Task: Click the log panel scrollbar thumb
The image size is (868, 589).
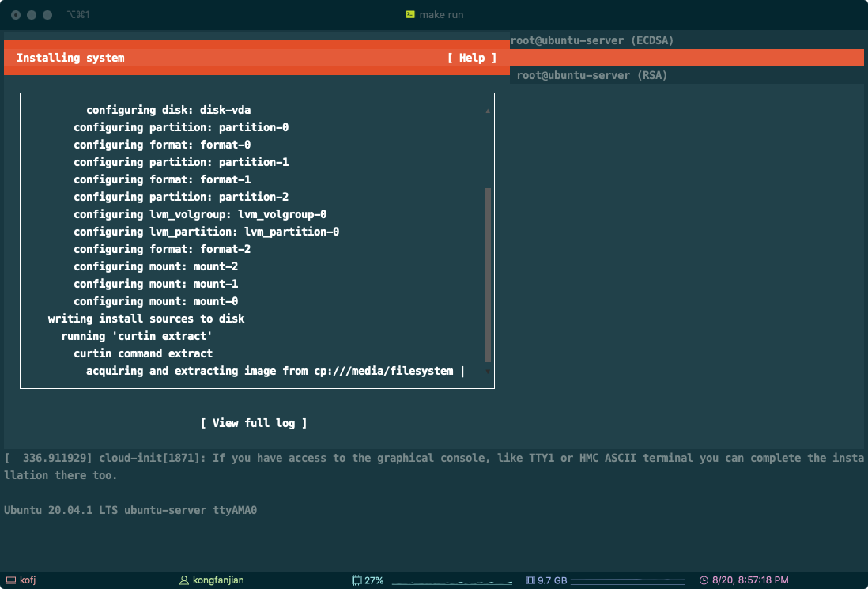Action: [488, 274]
